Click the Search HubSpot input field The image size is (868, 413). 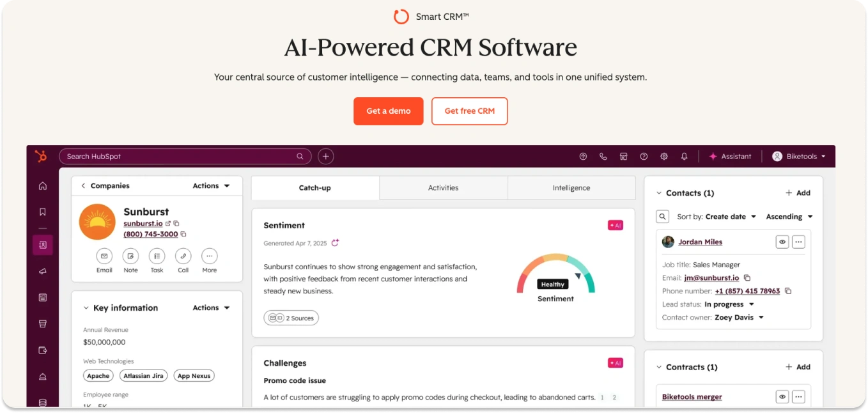point(185,156)
